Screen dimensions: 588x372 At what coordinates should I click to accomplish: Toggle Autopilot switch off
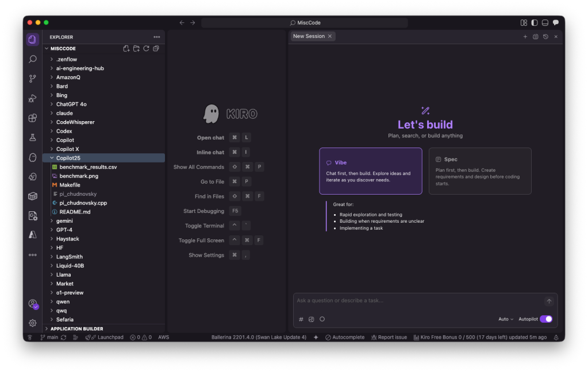tap(546, 319)
